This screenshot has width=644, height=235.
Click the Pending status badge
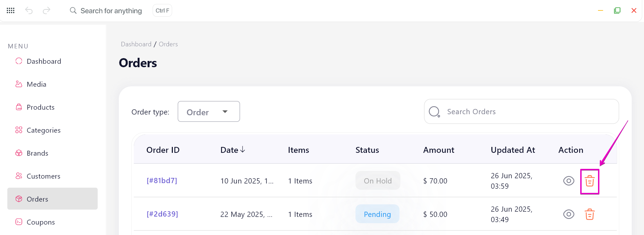pyautogui.click(x=377, y=214)
